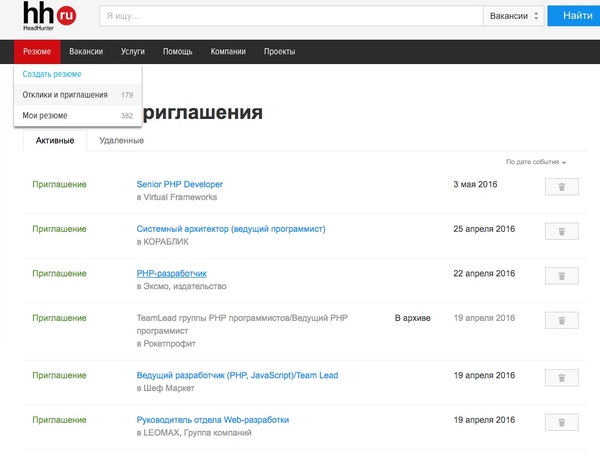Screen dimensions: 600x457
Task: Delete the Senior PHP Developer invitation
Action: (561, 187)
